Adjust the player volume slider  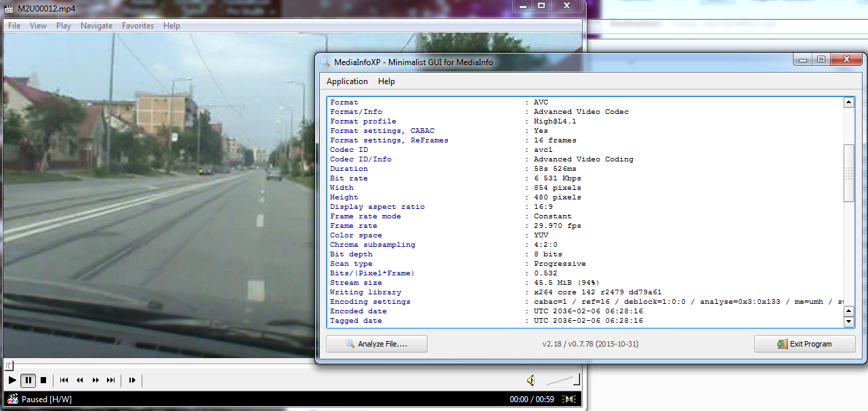[563, 380]
